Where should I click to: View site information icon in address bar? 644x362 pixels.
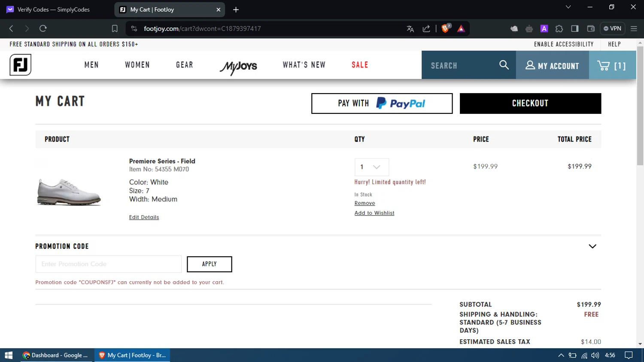pos(134,29)
